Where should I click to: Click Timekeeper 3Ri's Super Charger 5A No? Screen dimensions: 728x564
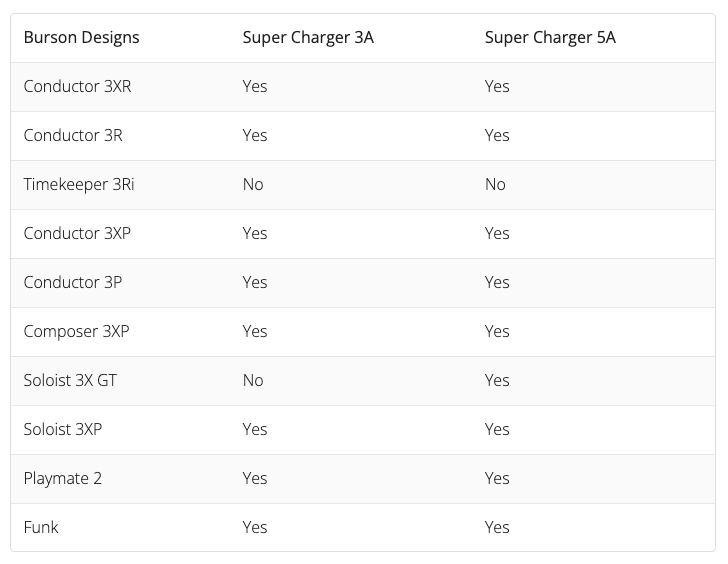click(495, 185)
